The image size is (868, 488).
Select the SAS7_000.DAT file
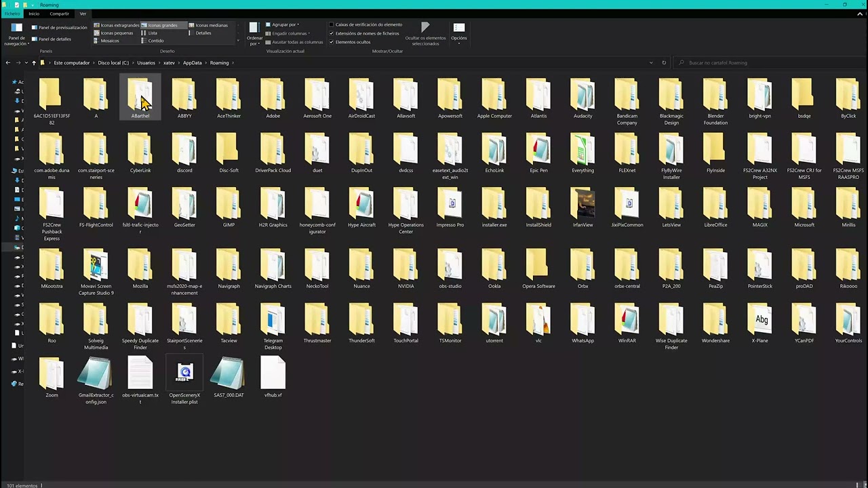[229, 378]
